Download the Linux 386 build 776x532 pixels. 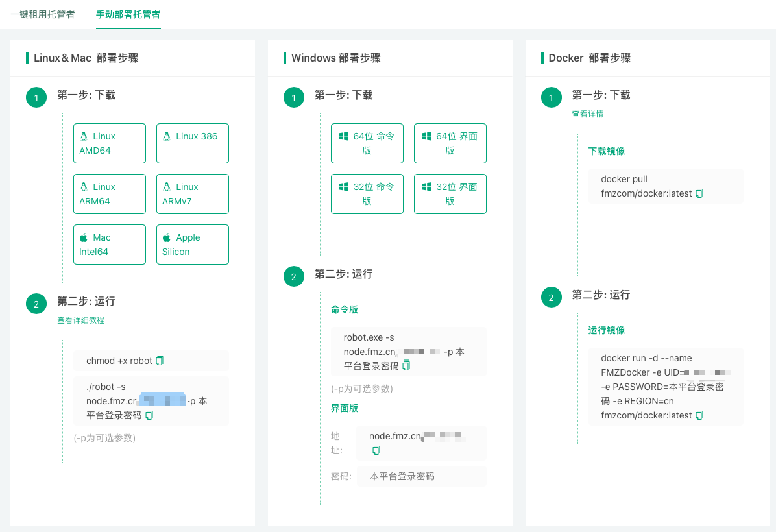(193, 143)
